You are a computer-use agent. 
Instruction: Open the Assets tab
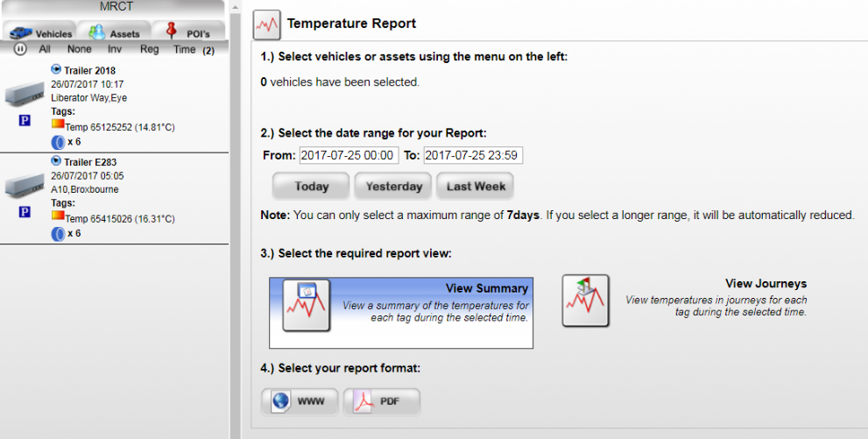click(113, 32)
